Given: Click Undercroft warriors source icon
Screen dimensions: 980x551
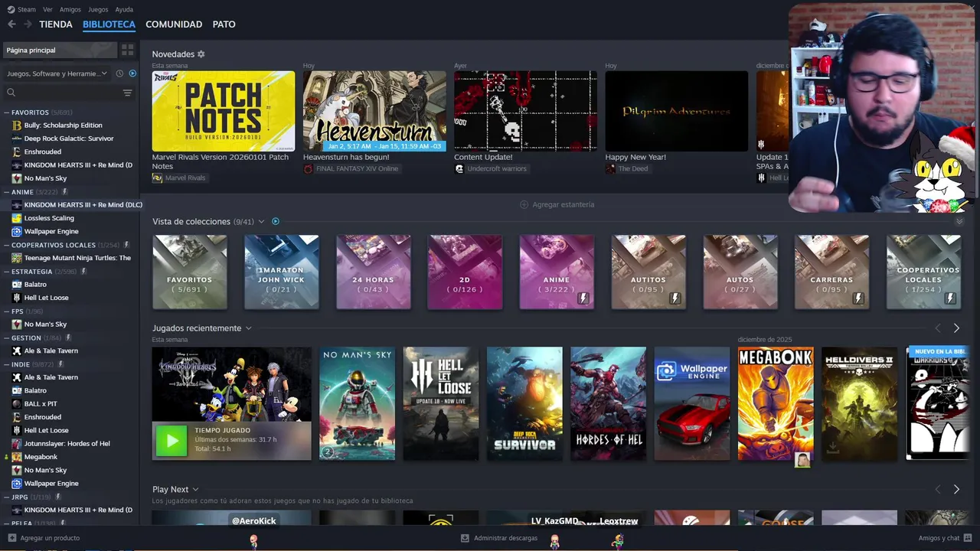Looking at the screenshot, I should pyautogui.click(x=459, y=168).
